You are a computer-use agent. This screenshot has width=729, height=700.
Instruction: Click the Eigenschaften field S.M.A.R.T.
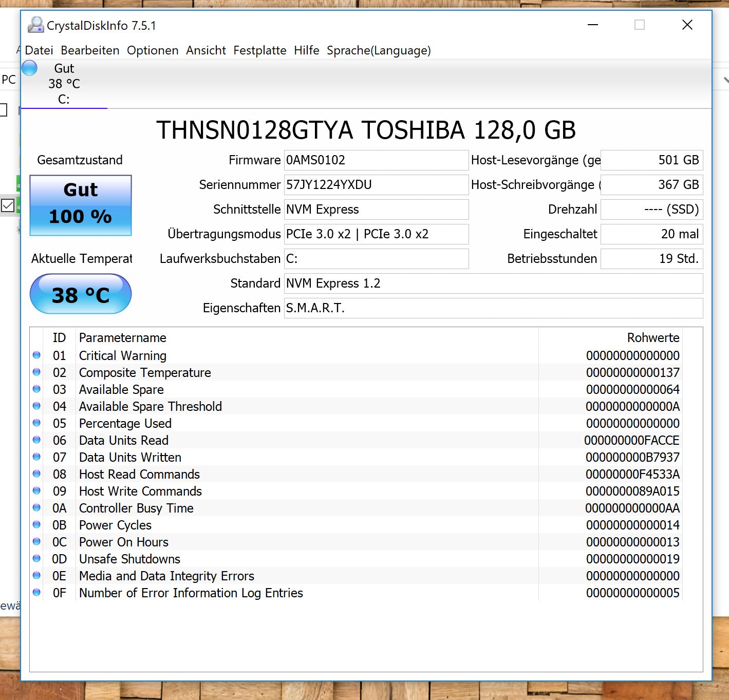[x=494, y=308]
